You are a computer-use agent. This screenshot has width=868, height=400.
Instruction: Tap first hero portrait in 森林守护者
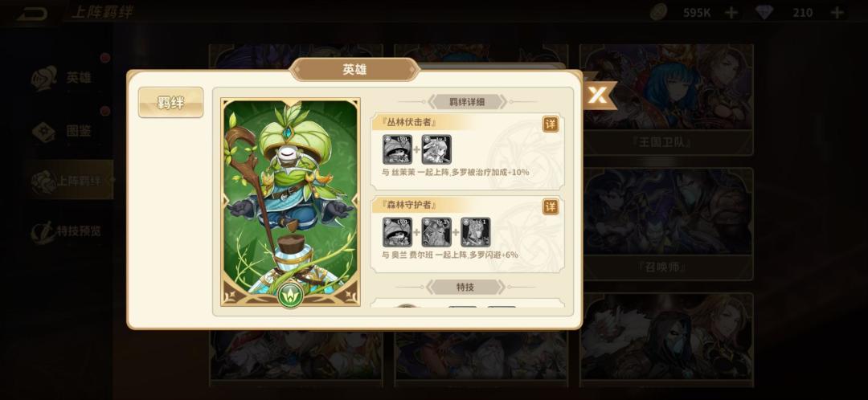(x=397, y=232)
